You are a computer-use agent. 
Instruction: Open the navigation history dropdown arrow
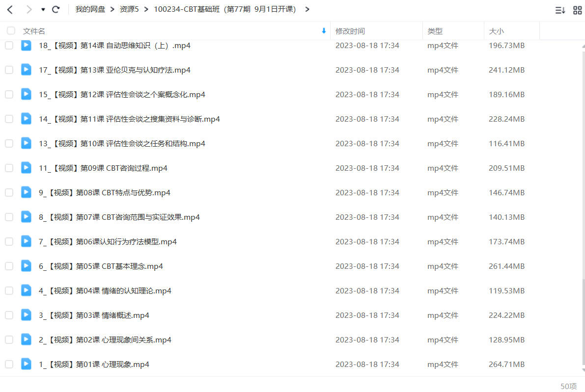coord(43,10)
